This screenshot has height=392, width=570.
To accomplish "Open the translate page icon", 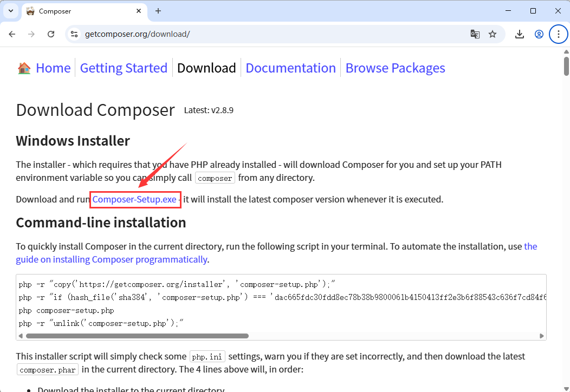I will coord(475,34).
